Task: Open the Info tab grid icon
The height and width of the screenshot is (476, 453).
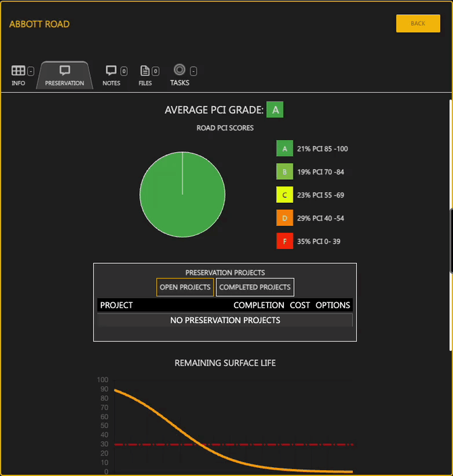Action: point(18,70)
